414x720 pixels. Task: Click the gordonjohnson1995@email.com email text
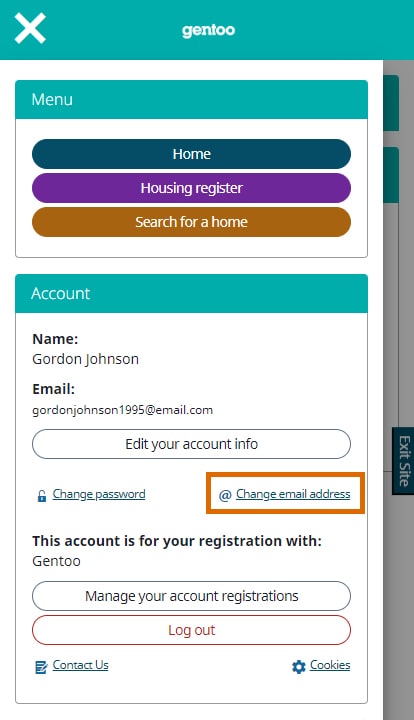[x=123, y=410]
